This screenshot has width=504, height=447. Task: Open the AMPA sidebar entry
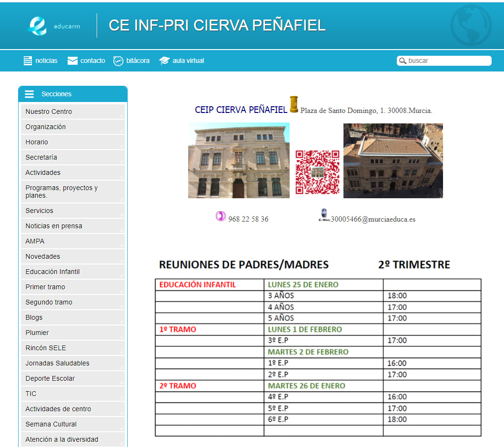(35, 241)
